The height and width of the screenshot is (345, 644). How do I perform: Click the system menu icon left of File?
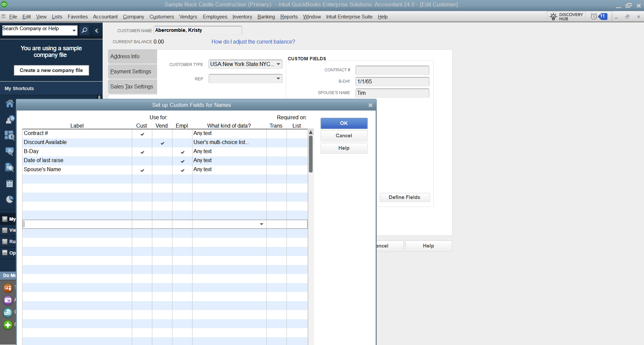pyautogui.click(x=3, y=16)
